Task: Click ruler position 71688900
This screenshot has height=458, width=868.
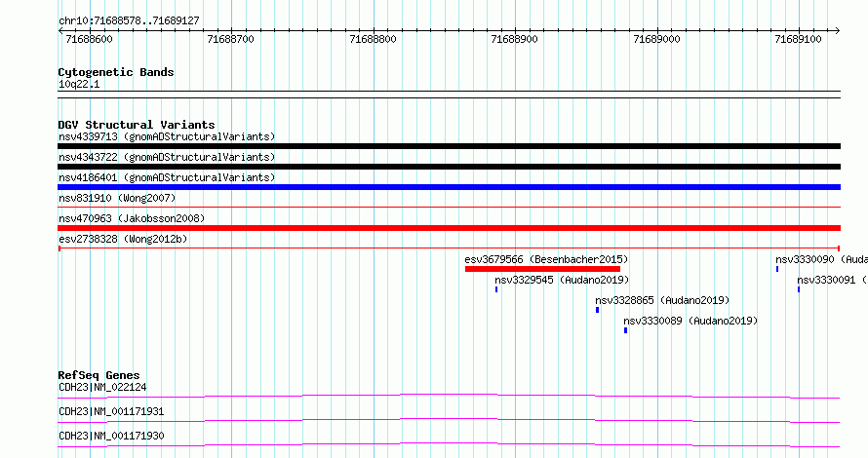Action: point(514,39)
